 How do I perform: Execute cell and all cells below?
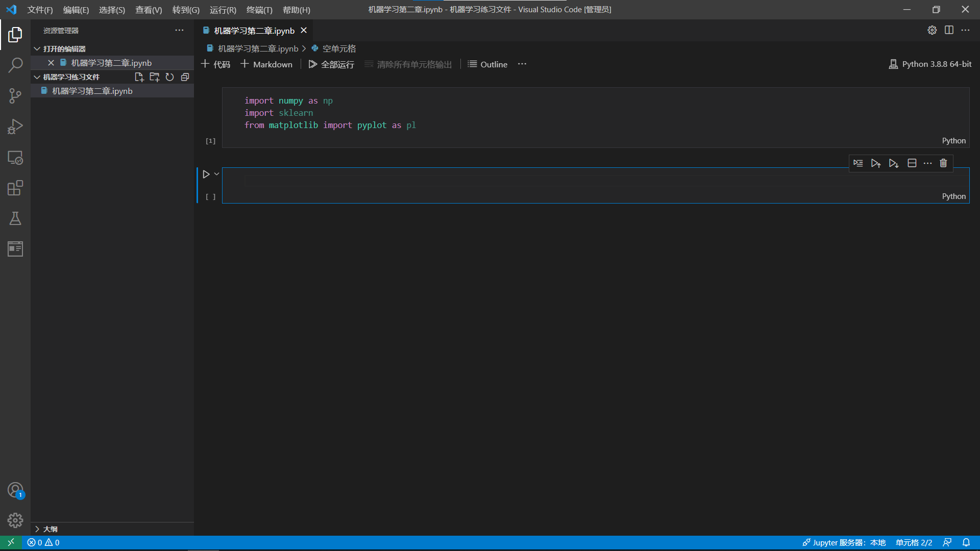(x=894, y=163)
